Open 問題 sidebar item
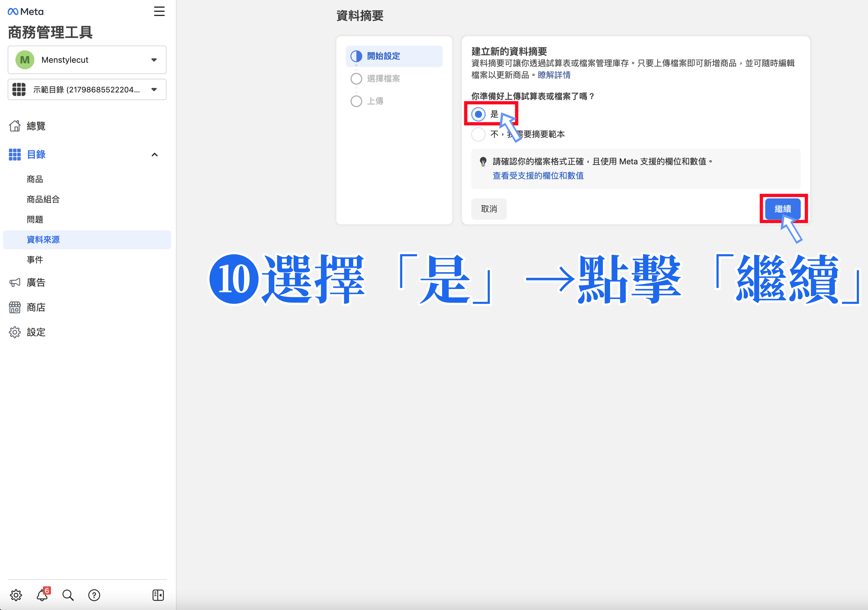Screen dimensions: 868x610 35,220
